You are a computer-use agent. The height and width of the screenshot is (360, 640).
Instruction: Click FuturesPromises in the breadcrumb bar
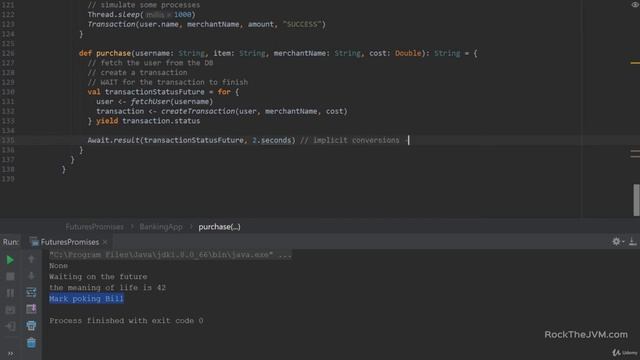coord(94,227)
